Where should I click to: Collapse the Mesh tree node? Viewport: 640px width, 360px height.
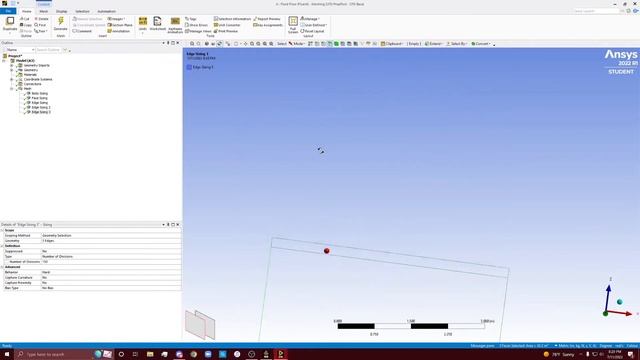pos(12,89)
